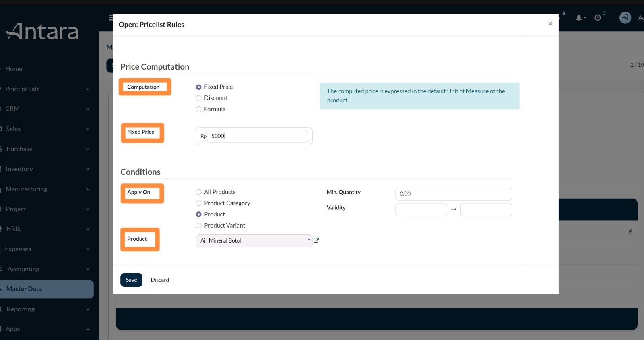
Task: Click the trash icon in the background list
Action: [630, 231]
